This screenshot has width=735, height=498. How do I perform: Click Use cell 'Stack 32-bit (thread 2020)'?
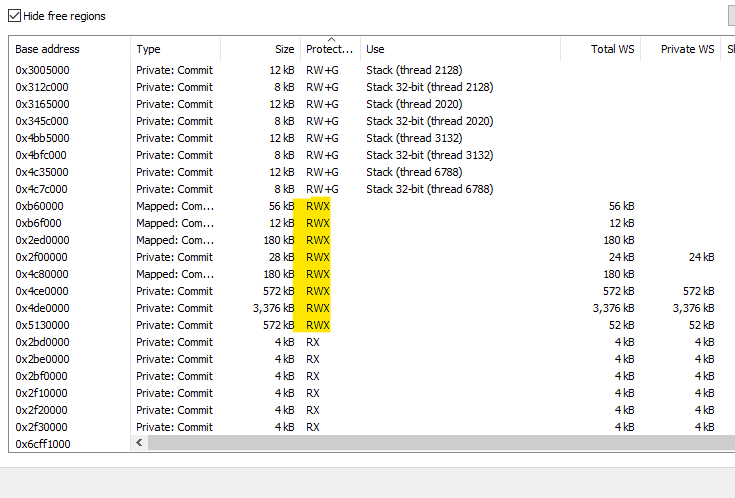[x=429, y=121]
